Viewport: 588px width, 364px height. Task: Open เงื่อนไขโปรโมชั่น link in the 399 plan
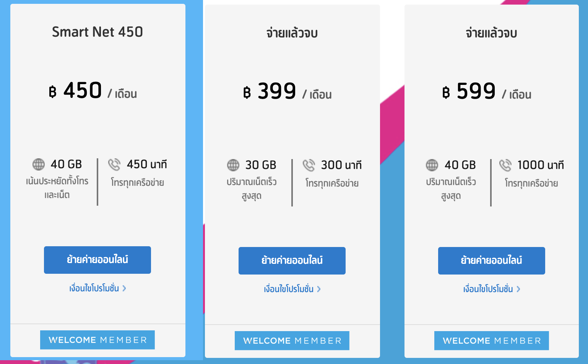pyautogui.click(x=289, y=289)
